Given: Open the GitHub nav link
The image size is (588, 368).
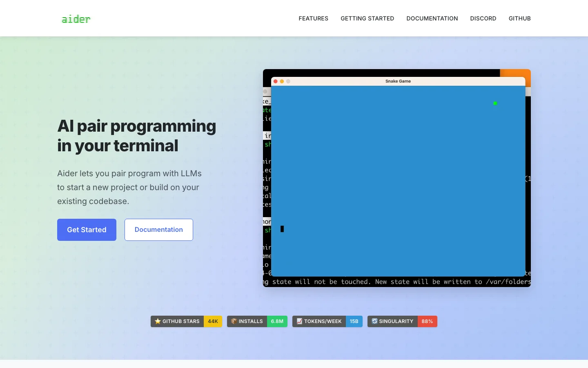Looking at the screenshot, I should tap(519, 18).
